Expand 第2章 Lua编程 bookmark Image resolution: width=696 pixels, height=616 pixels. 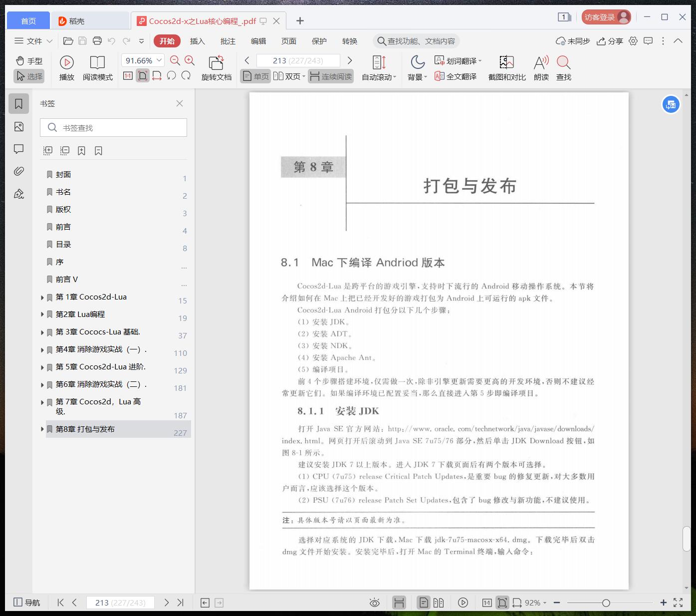(x=42, y=315)
